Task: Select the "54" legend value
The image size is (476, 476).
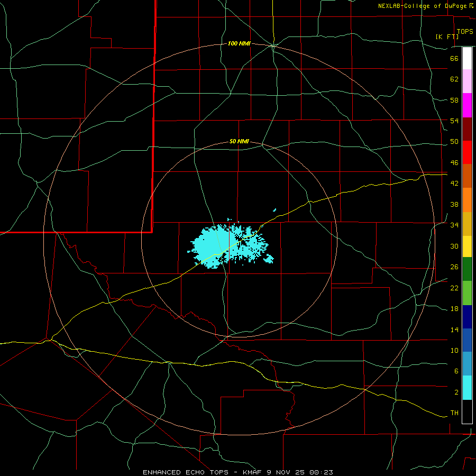Action: [x=454, y=121]
